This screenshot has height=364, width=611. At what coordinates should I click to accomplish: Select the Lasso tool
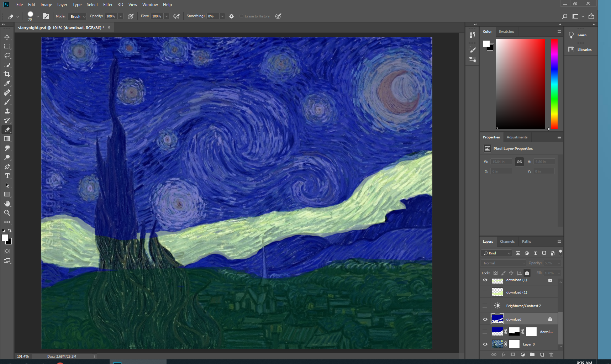coord(7,56)
